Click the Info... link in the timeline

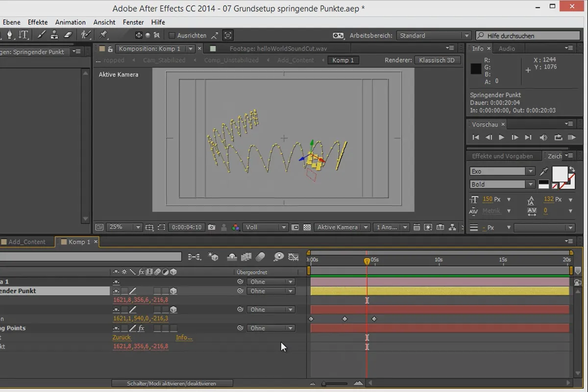coord(184,338)
